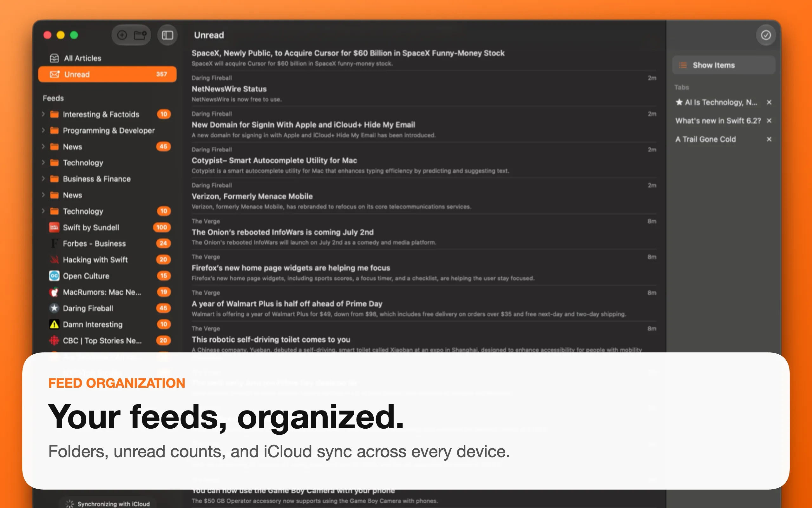Switch to A Trail Gone Cold tab

pos(706,139)
